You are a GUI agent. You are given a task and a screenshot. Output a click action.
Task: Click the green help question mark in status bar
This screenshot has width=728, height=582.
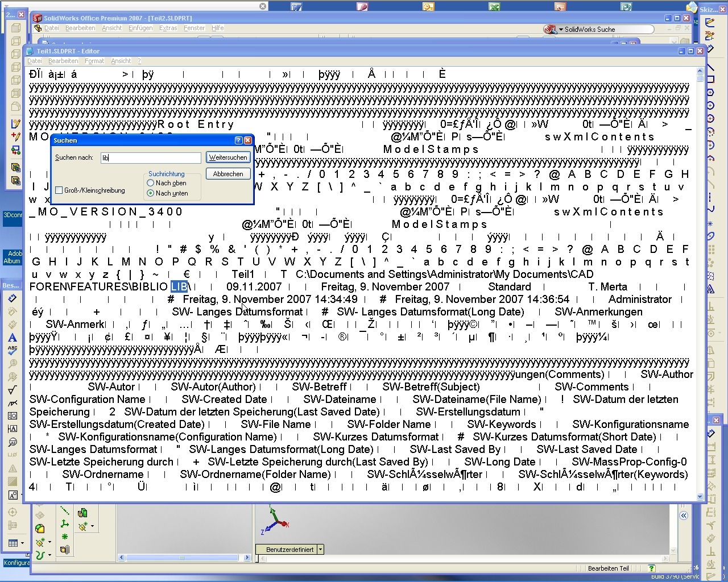point(652,568)
